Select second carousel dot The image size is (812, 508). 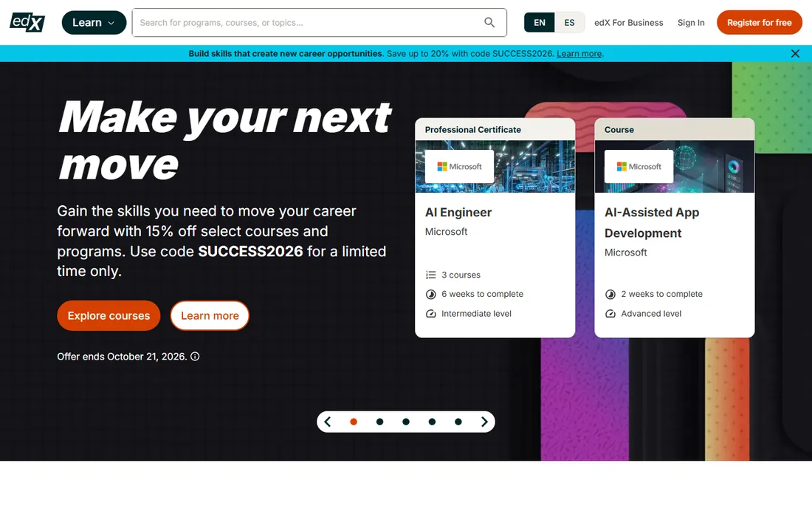(x=379, y=422)
